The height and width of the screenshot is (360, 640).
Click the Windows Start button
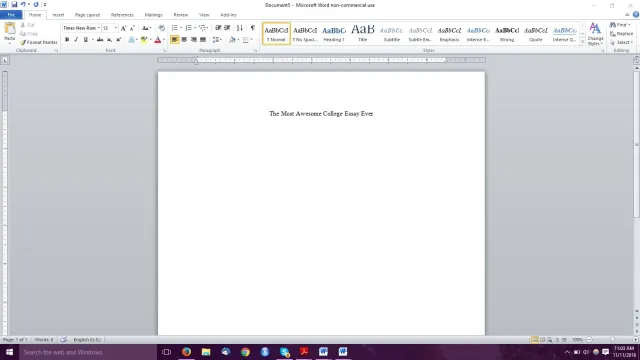tap(9, 352)
